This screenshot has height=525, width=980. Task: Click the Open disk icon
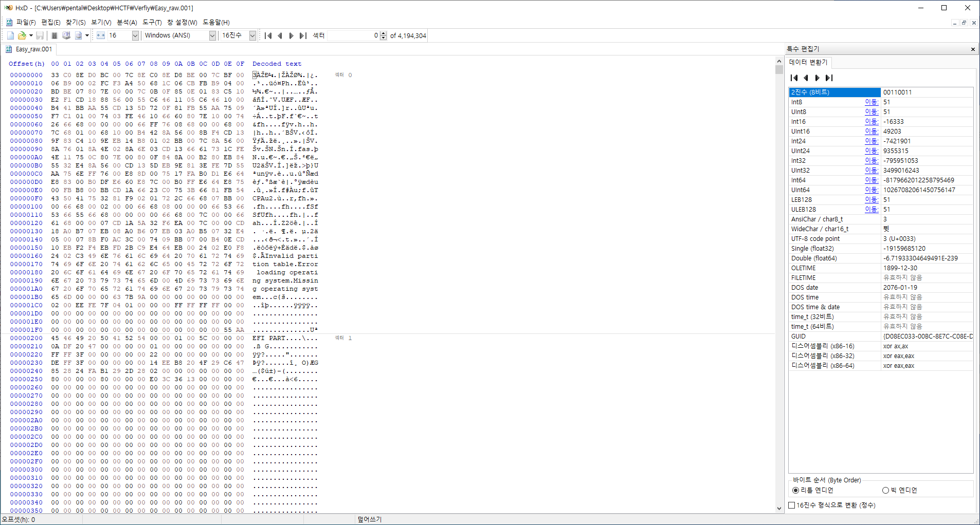coord(66,35)
